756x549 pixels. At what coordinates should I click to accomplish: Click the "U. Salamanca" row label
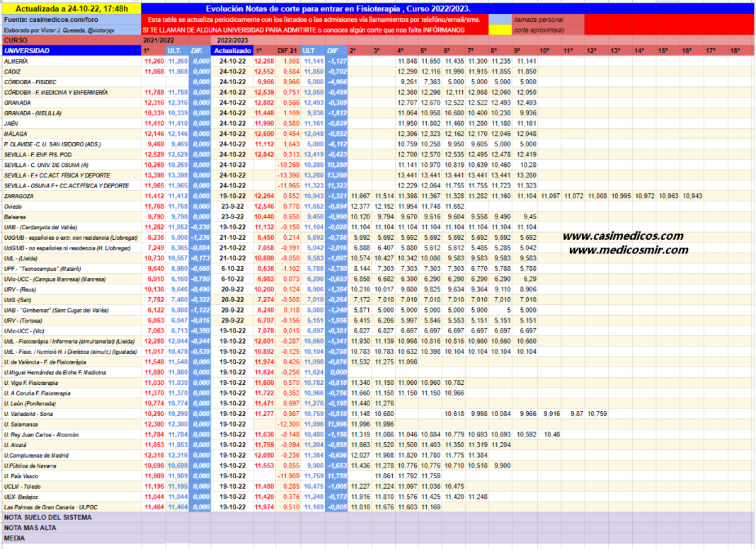(x=21, y=424)
